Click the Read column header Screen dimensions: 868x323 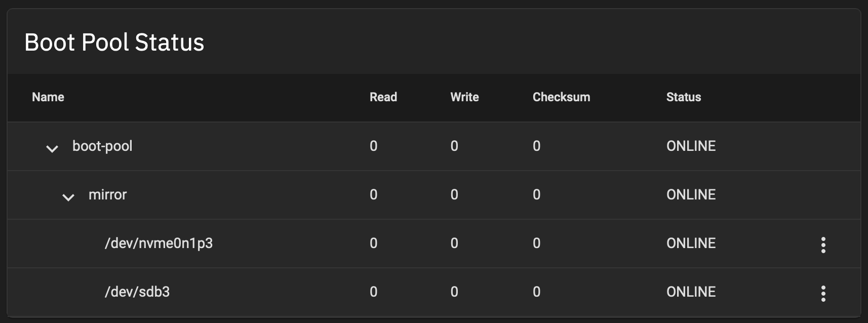click(383, 97)
